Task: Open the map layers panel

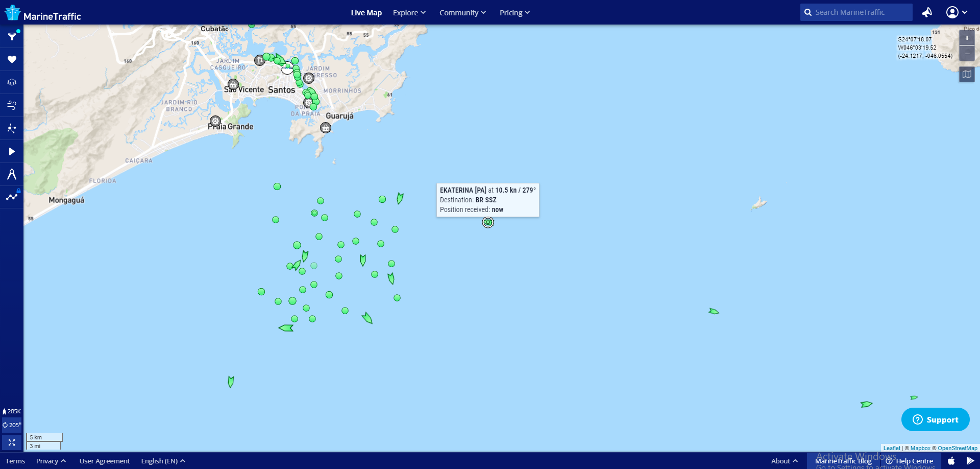Action: click(x=12, y=82)
